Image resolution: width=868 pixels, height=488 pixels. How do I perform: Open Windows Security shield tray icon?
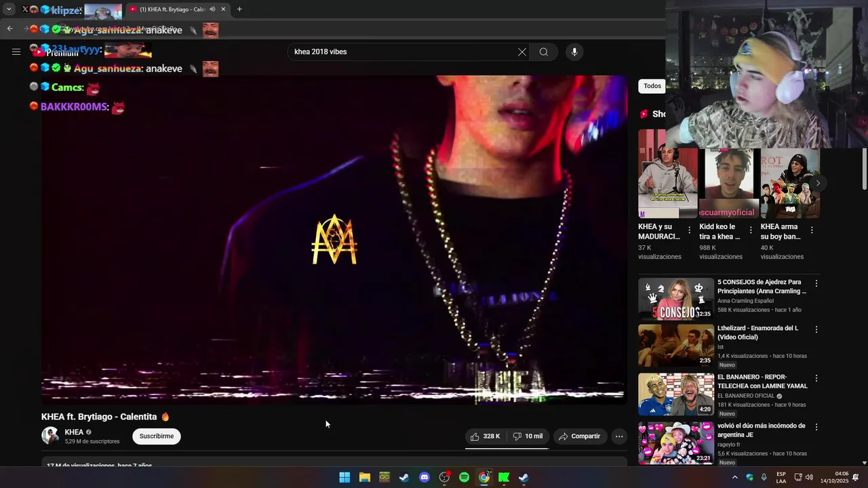click(749, 477)
